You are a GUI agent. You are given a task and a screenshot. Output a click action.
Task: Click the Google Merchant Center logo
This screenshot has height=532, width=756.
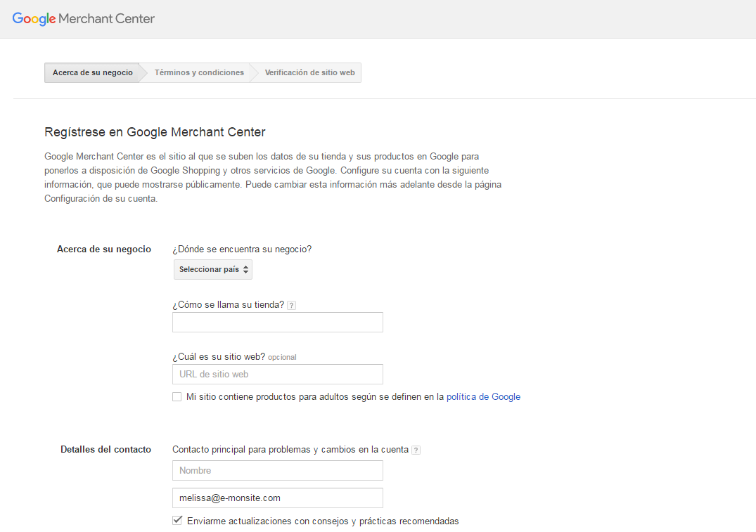84,19
